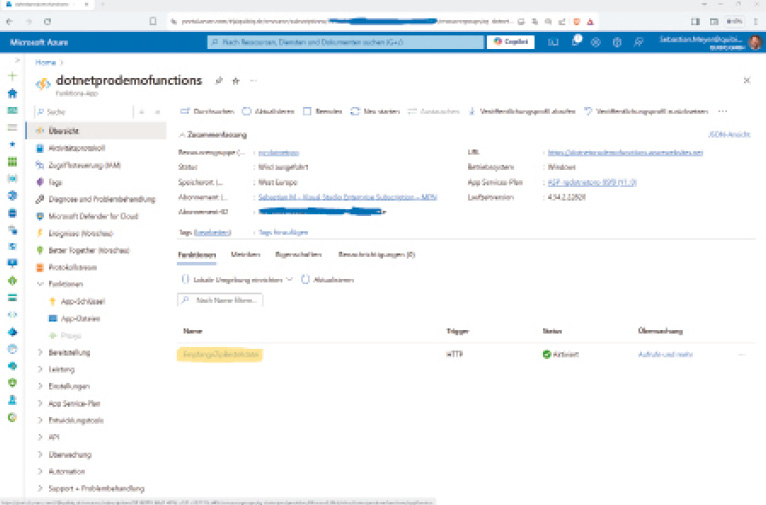Collapse the Zusammenfassung section
The height and width of the screenshot is (505, 766).
[213, 135]
